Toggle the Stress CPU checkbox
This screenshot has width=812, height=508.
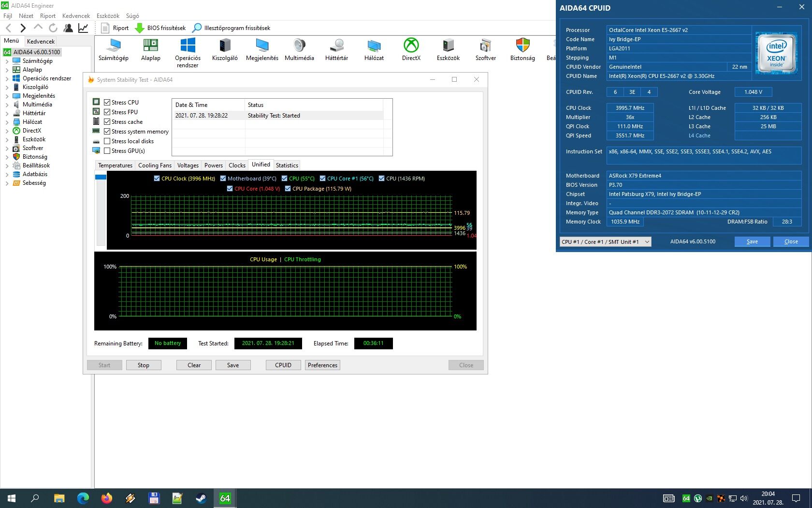pos(107,103)
